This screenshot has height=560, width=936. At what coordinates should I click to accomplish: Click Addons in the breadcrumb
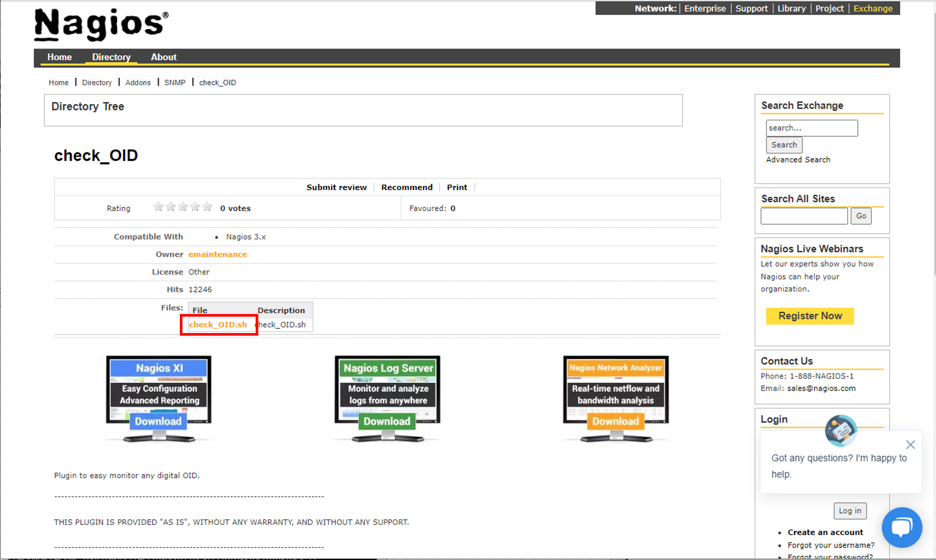(138, 82)
